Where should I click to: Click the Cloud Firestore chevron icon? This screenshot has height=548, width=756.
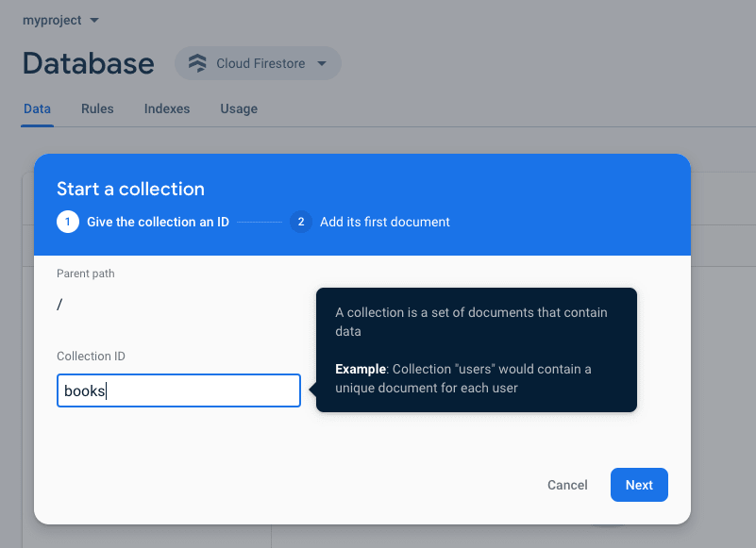click(x=322, y=63)
